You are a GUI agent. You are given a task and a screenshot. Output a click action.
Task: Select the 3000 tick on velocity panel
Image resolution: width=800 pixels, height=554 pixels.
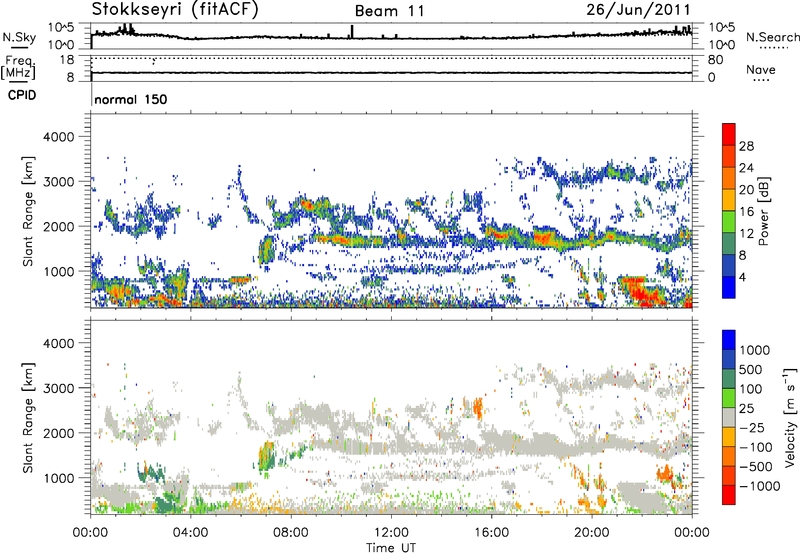click(x=59, y=388)
